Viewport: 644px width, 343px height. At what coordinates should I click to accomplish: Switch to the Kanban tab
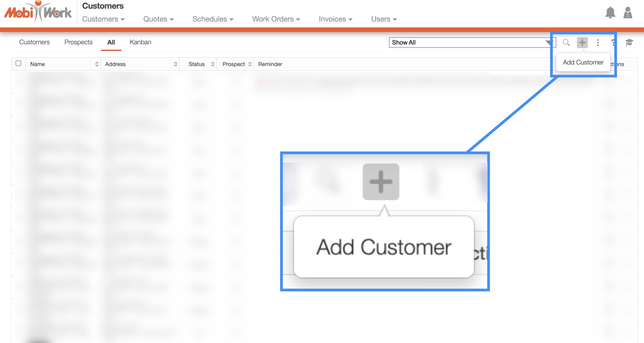(140, 42)
